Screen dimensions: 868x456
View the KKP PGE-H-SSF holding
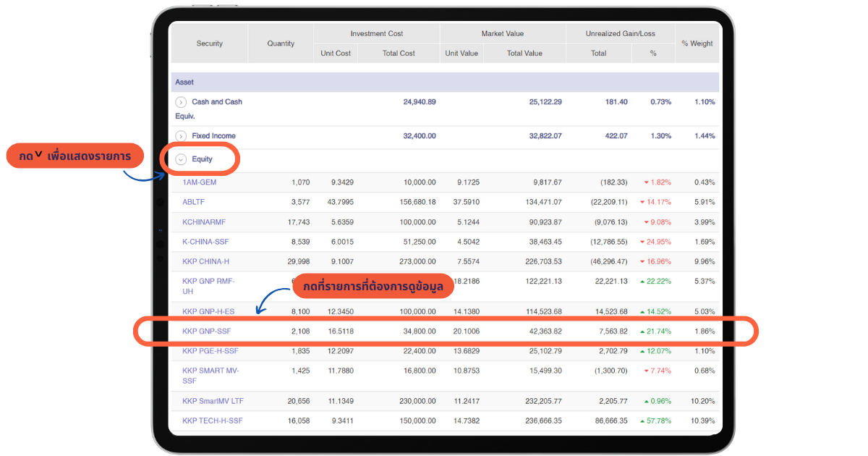tap(210, 351)
